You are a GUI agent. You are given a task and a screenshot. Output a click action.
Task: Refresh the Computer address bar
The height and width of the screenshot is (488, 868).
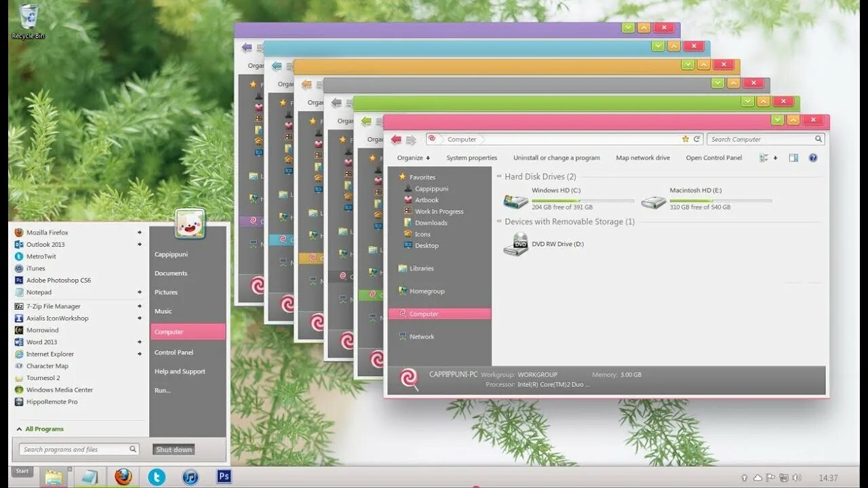pos(696,139)
